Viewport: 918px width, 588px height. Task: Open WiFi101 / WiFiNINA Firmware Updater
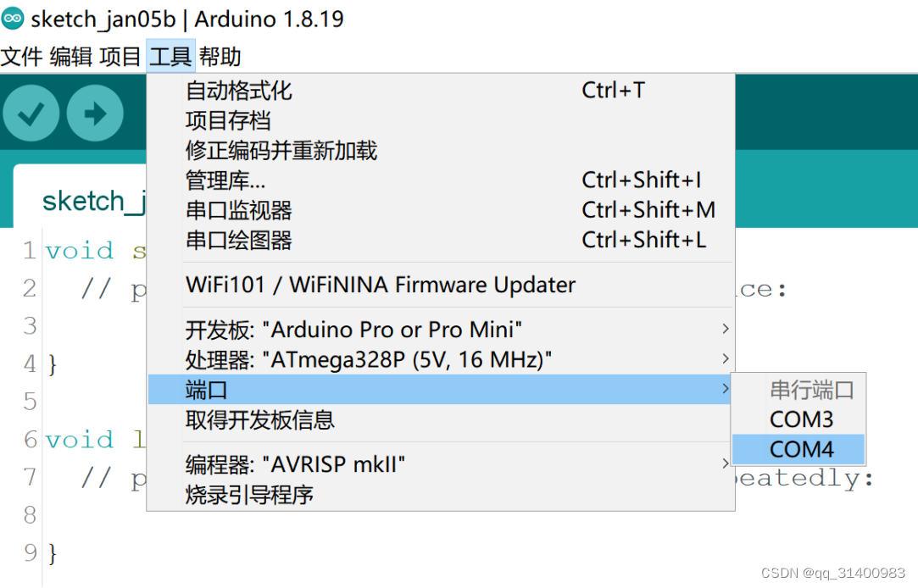(441, 285)
